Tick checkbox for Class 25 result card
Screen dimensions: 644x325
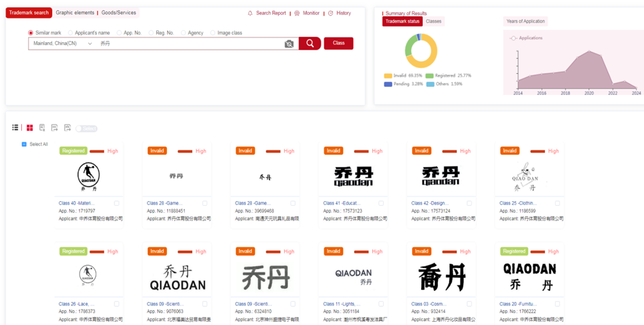point(558,203)
